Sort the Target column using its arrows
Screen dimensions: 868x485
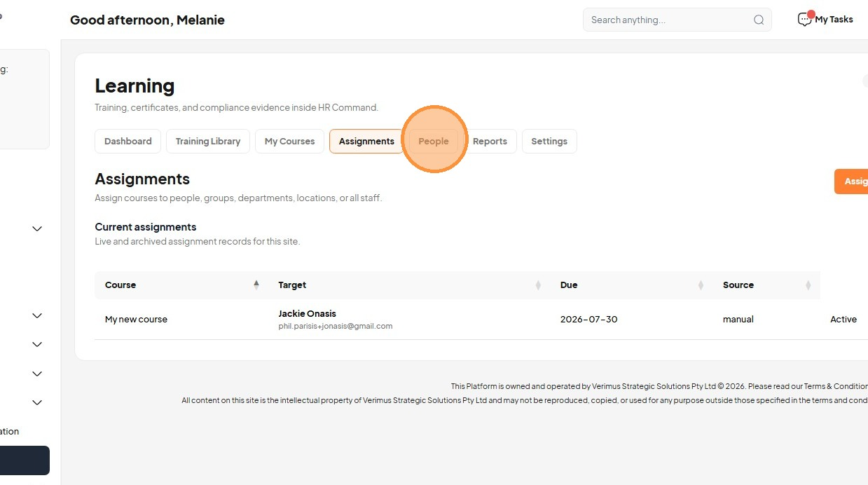(538, 285)
